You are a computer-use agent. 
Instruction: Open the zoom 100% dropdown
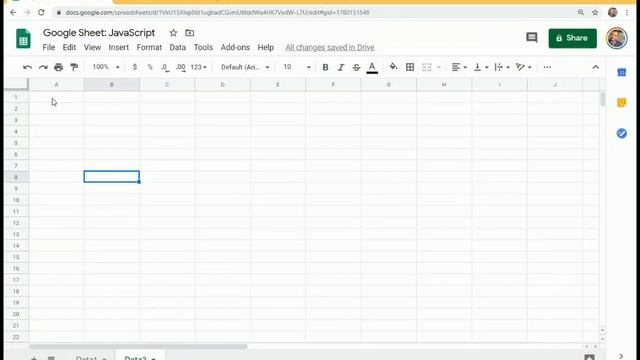tap(106, 67)
